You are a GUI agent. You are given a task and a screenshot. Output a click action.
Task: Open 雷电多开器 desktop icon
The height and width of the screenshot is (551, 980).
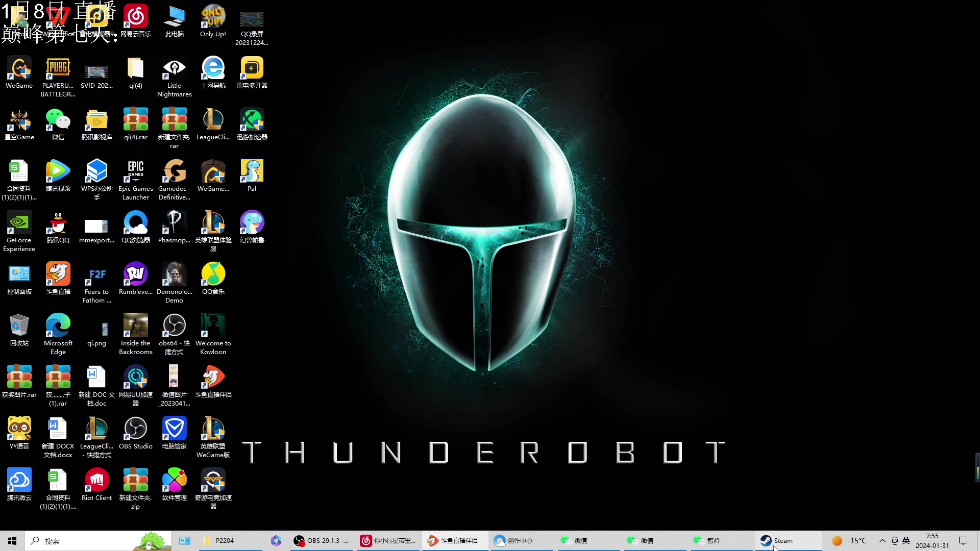(x=252, y=73)
